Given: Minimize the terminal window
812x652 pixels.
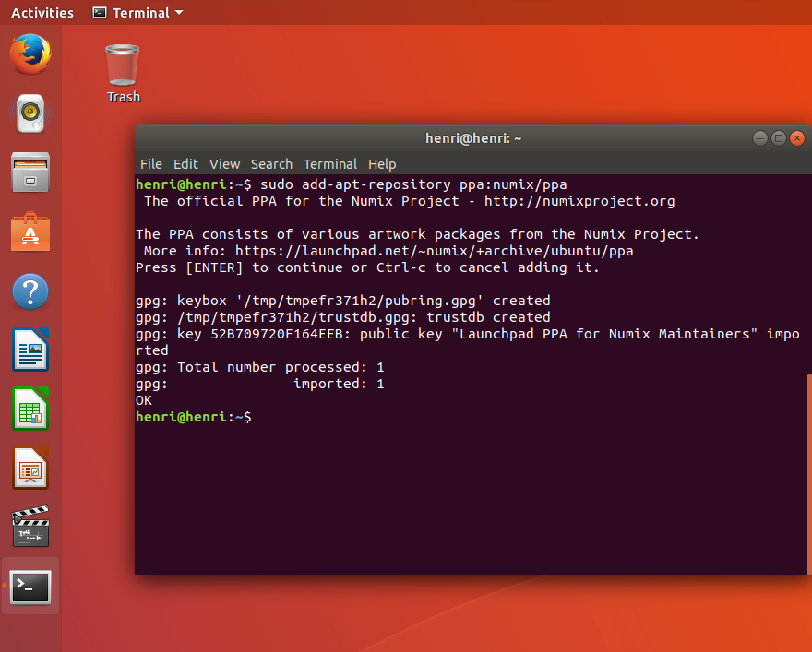Looking at the screenshot, I should (x=759, y=138).
